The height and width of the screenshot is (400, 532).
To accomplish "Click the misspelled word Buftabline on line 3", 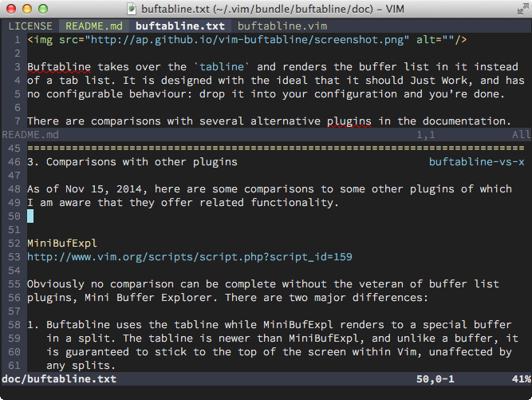I will click(x=59, y=67).
